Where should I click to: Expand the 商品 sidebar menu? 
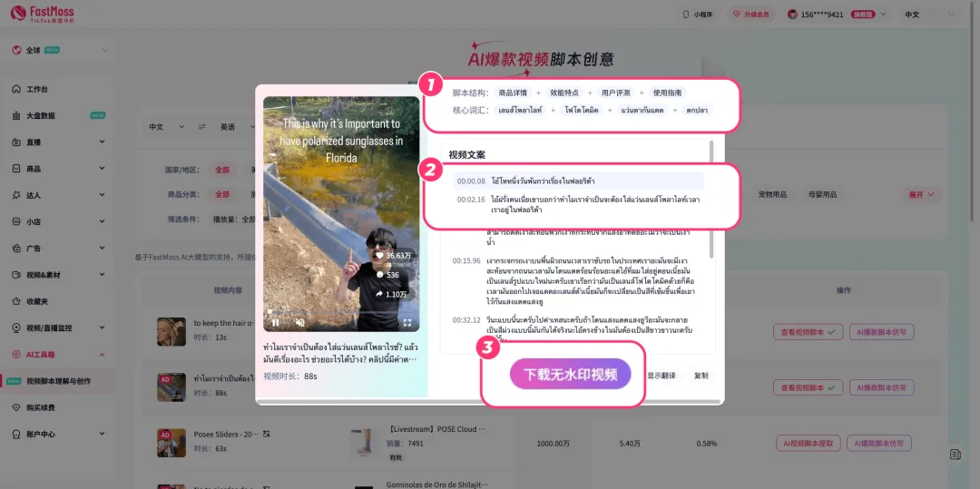[102, 169]
